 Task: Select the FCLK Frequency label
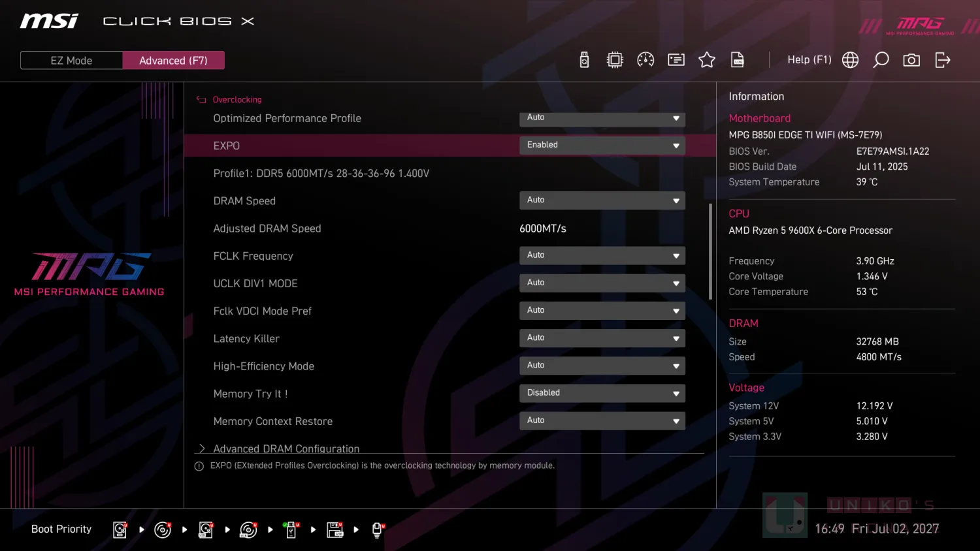point(253,256)
